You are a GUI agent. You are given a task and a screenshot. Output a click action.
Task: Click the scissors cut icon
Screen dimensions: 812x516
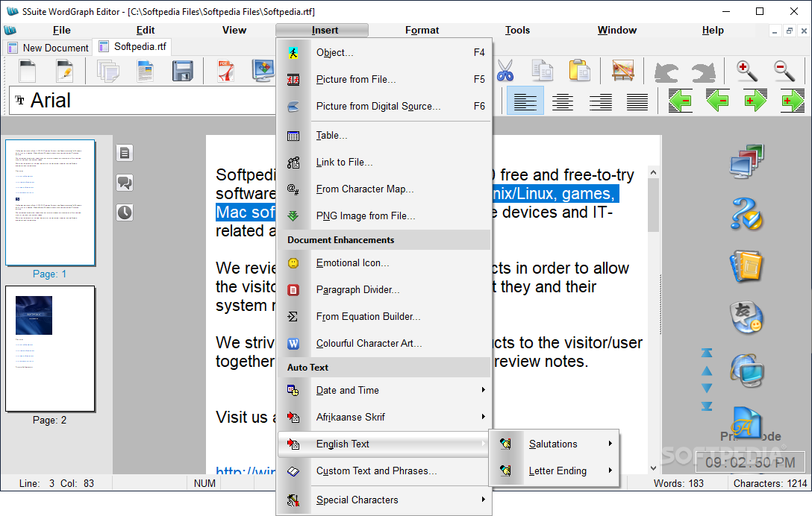(505, 70)
